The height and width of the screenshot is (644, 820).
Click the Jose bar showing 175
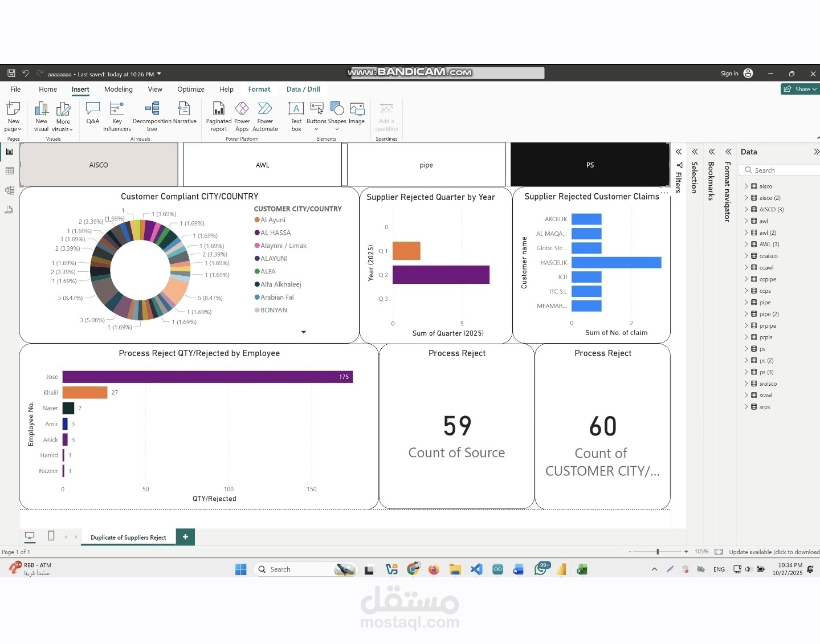coord(207,377)
